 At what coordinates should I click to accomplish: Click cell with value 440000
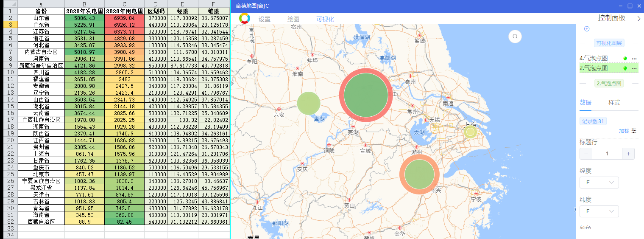[156, 25]
